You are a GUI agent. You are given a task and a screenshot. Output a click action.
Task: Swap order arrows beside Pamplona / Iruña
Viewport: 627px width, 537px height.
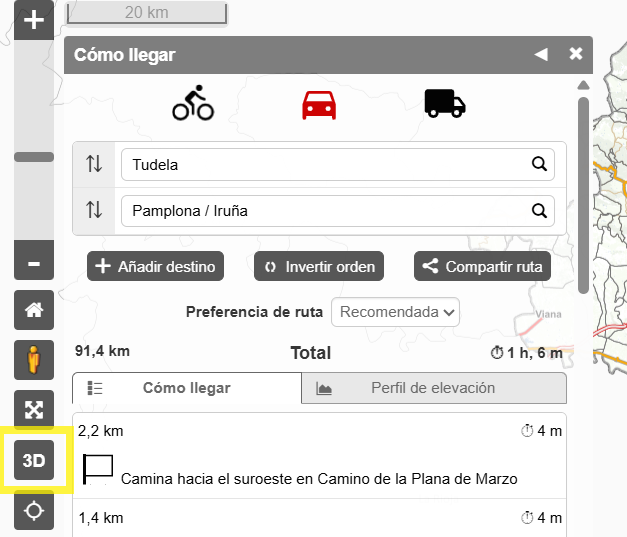94,210
